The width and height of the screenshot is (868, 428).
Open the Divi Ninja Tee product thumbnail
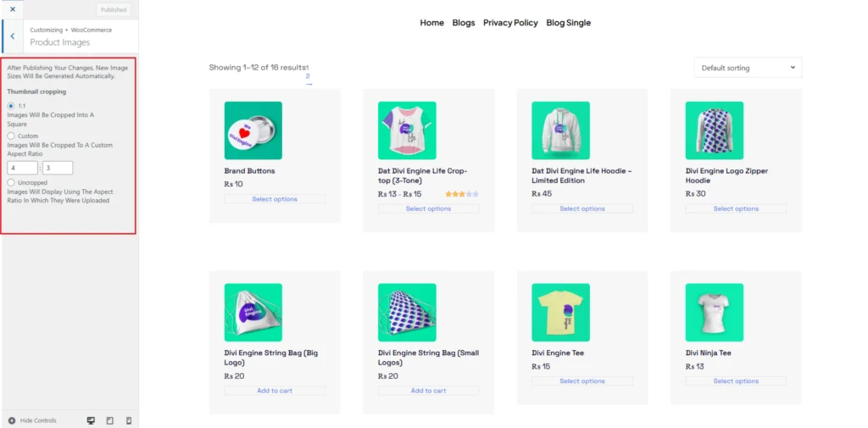[714, 312]
